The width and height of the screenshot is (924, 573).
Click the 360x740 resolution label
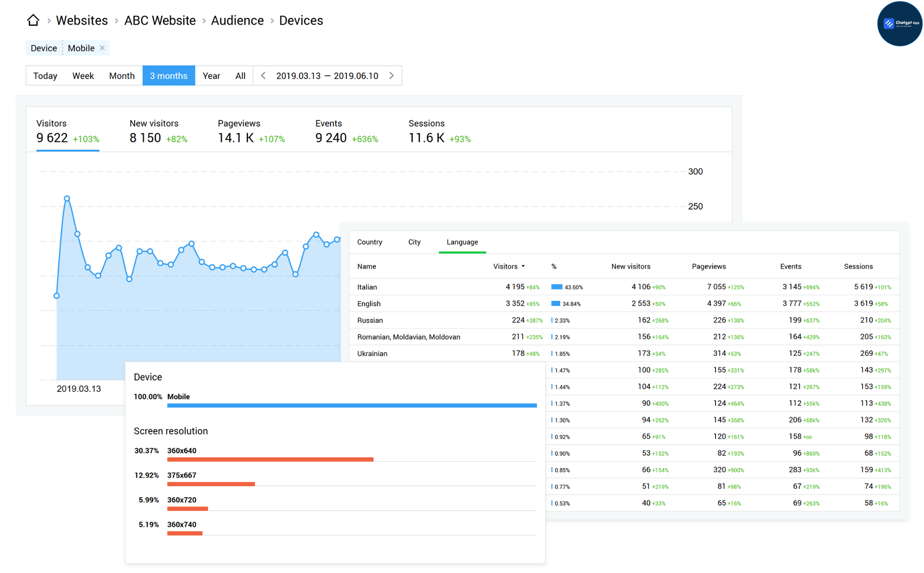coord(181,524)
